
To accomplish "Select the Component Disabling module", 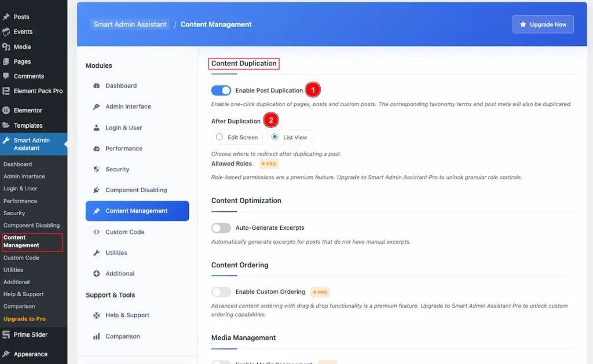I will point(137,190).
